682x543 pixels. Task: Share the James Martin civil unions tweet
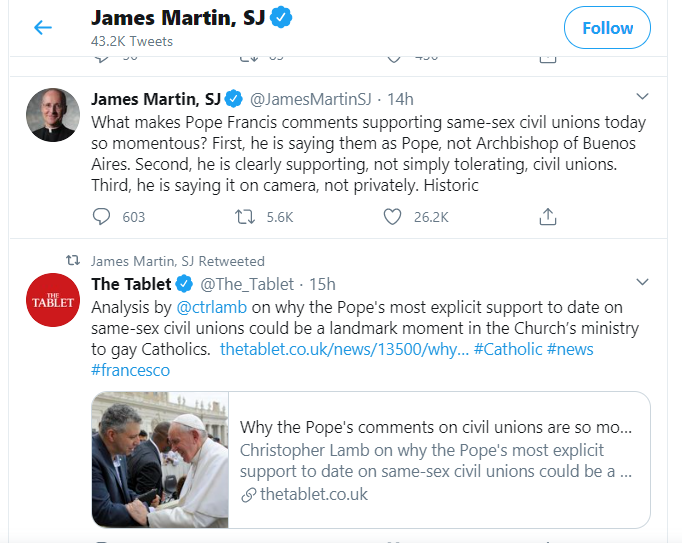click(x=548, y=217)
